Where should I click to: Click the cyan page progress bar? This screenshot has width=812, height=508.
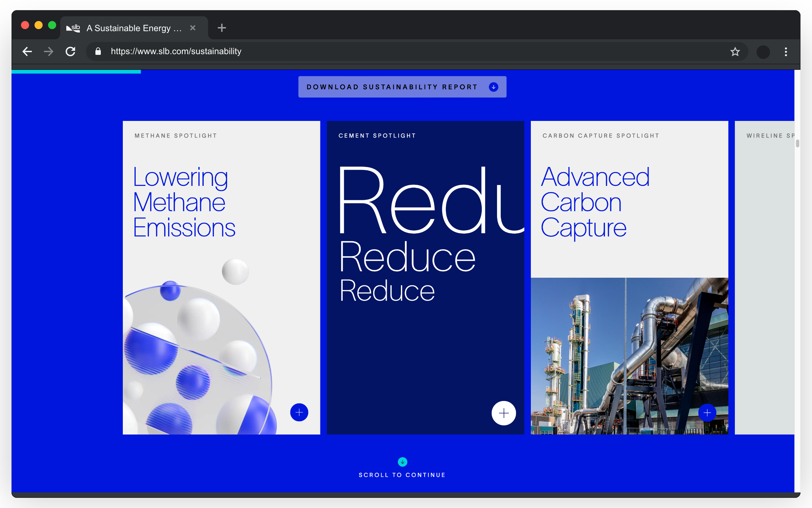click(x=76, y=72)
